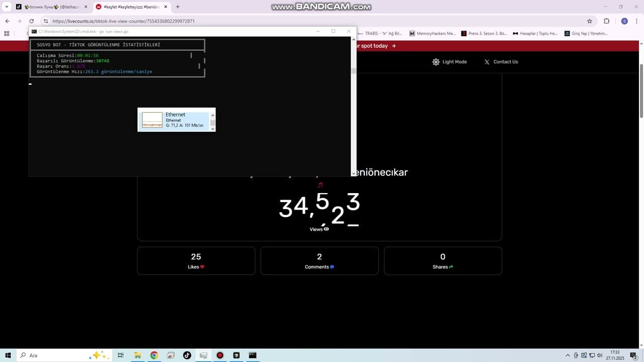Click the blue Comments bubble icon

click(332, 267)
